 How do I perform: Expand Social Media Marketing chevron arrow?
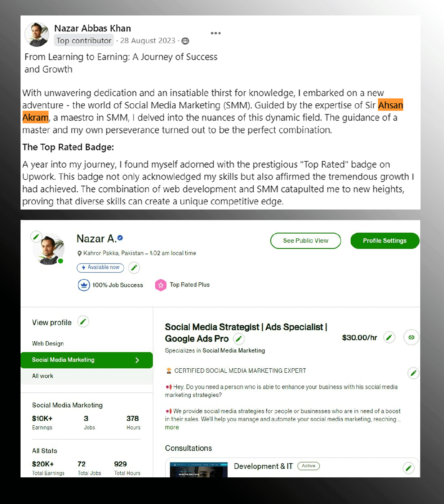137,360
